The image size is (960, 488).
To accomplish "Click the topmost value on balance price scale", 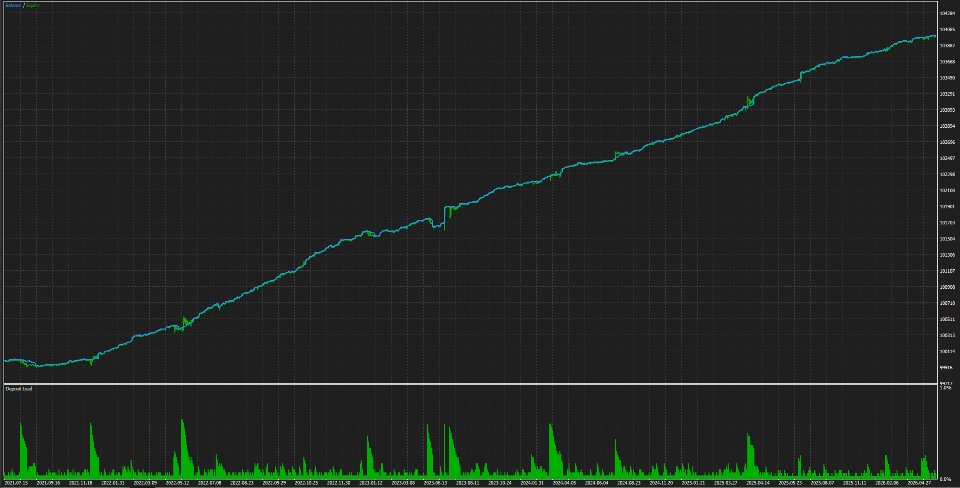I will pos(947,13).
